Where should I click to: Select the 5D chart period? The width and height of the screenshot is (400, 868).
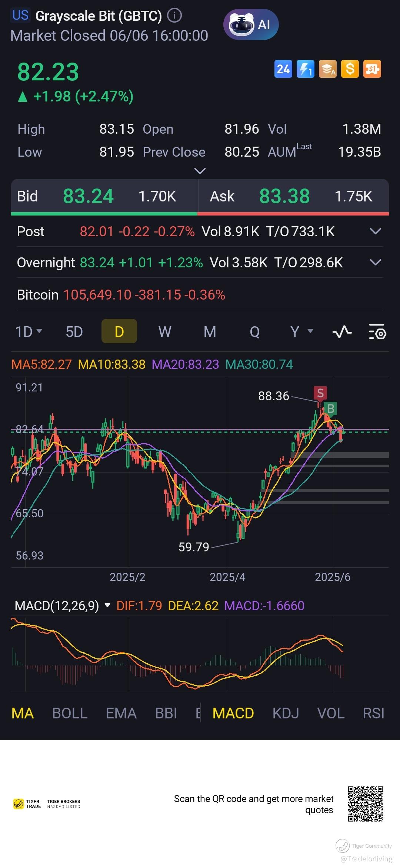74,332
